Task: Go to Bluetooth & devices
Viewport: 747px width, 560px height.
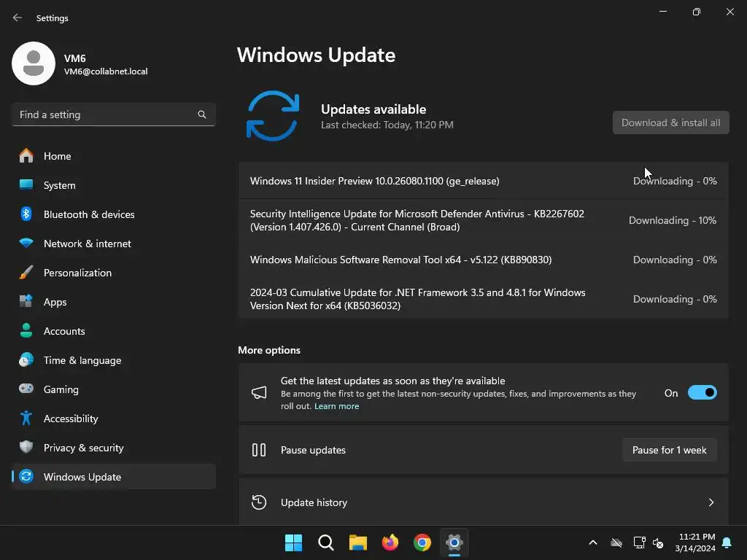Action: point(113,214)
